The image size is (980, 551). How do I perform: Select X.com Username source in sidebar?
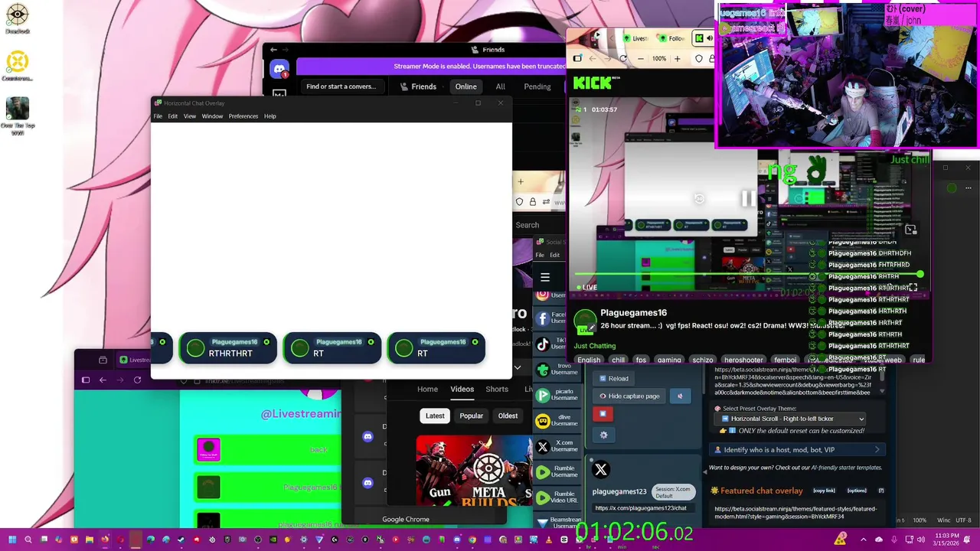[557, 446]
